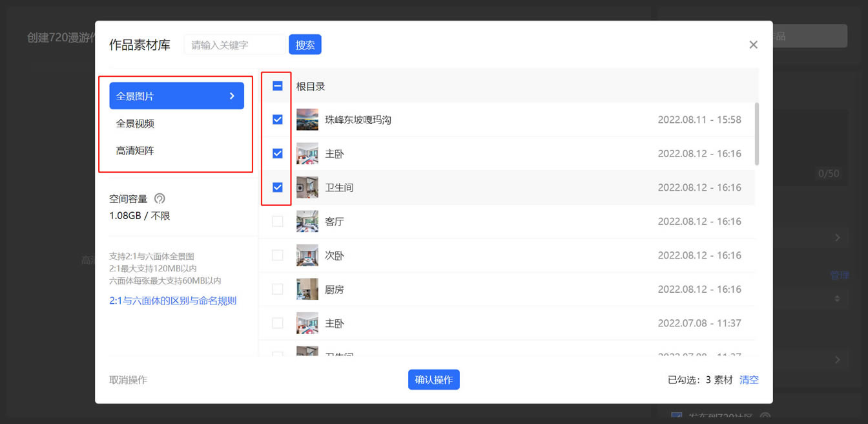Click the 卫生间 2022.08.12 thumbnail

[307, 187]
